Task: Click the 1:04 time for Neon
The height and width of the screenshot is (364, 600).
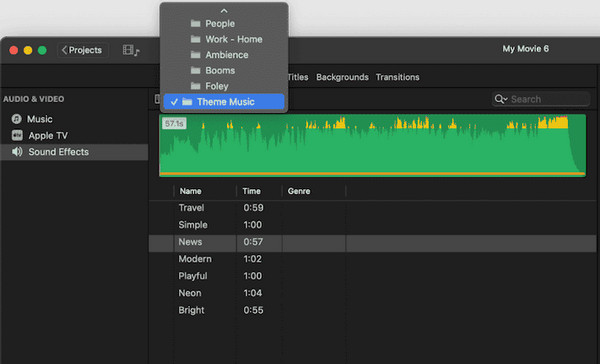Action: point(253,293)
